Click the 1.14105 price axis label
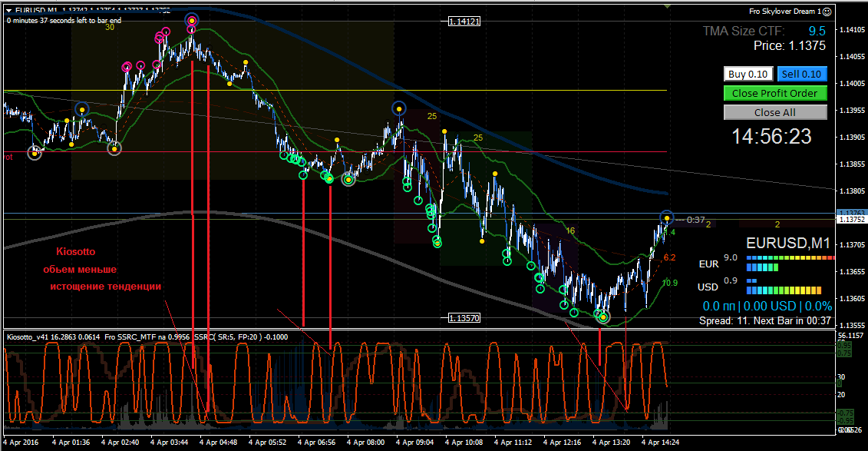The image size is (868, 451). (853, 30)
